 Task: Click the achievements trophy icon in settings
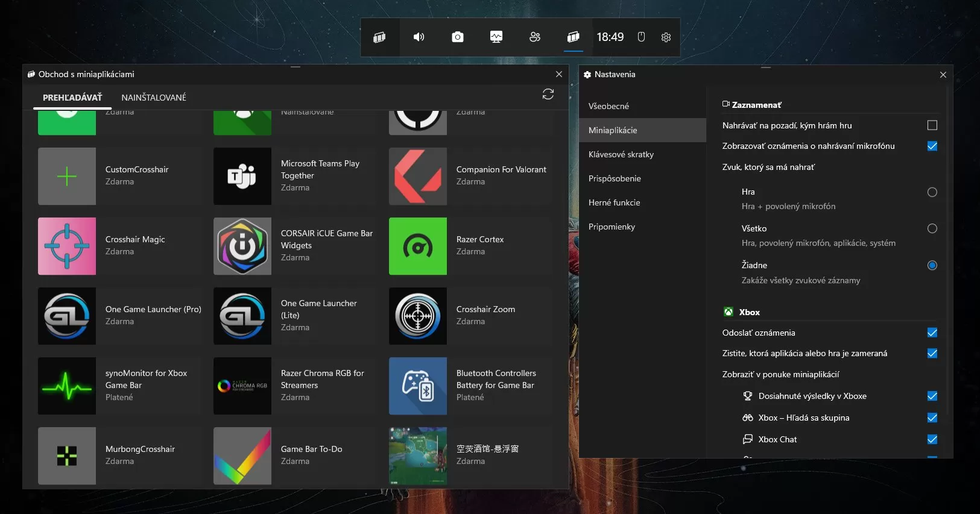pyautogui.click(x=748, y=396)
